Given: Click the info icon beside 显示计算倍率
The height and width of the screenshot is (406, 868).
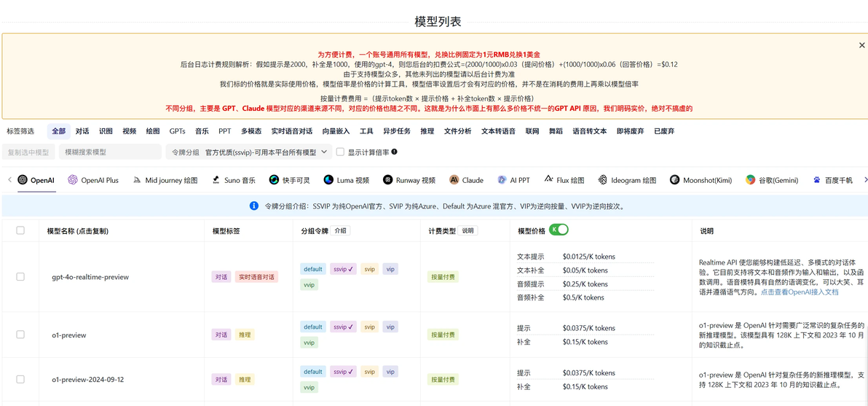Looking at the screenshot, I should 395,152.
